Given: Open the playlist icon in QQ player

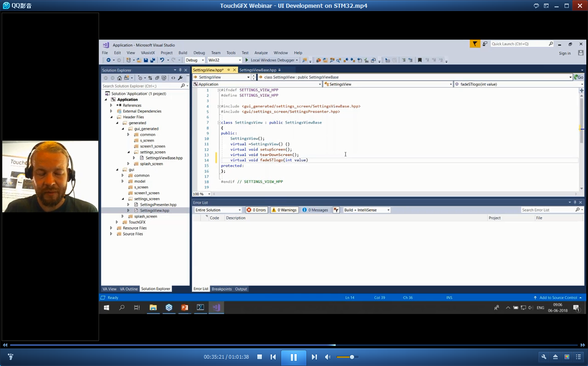Looking at the screenshot, I should (578, 357).
